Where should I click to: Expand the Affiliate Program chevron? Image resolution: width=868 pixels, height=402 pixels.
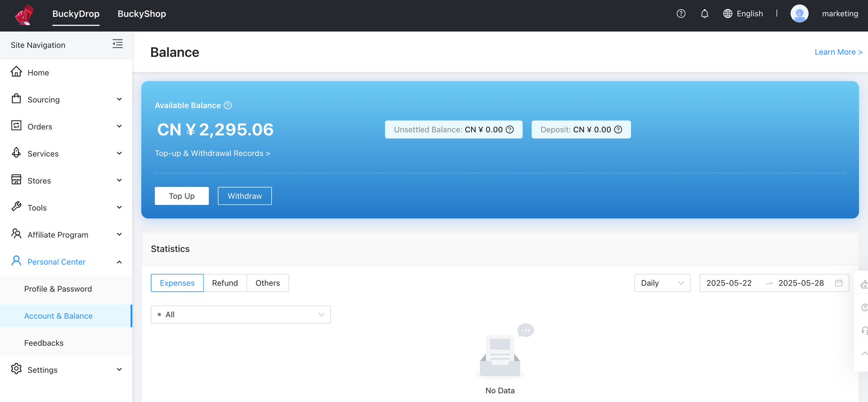(119, 234)
